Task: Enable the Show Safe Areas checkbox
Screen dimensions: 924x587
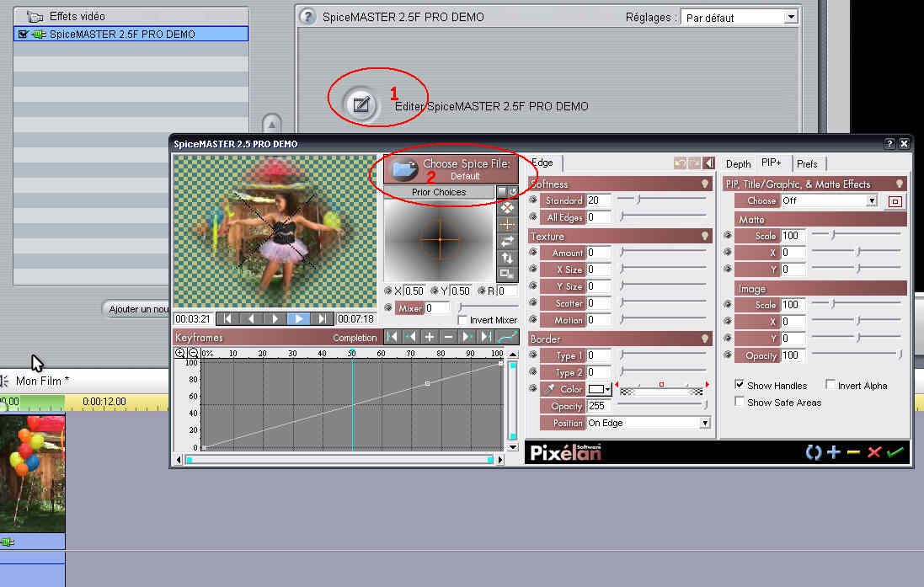Action: click(x=740, y=402)
